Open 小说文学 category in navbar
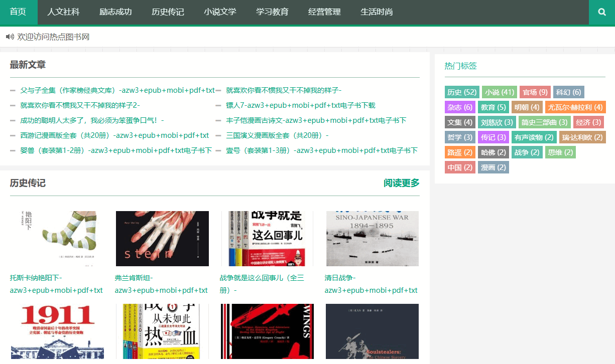The image size is (615, 364). click(220, 12)
